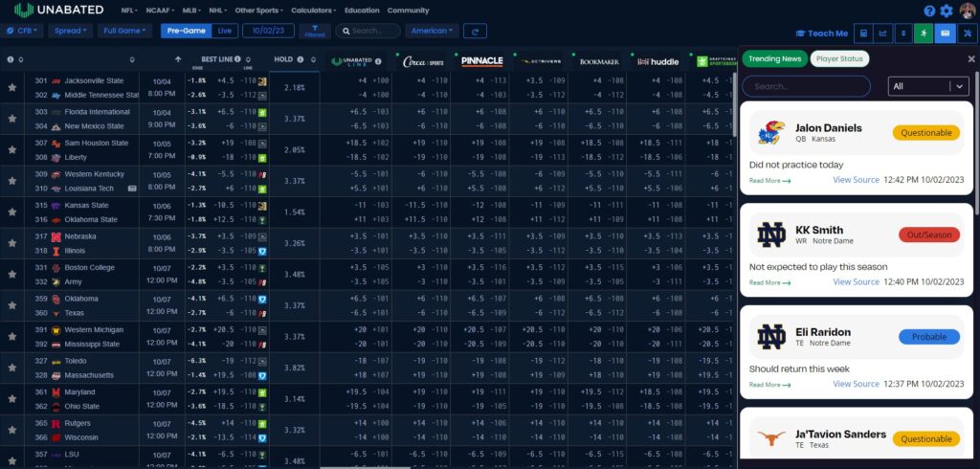Image resolution: width=980 pixels, height=469 pixels.
Task: Star the Boston College vs Army game
Action: point(11,275)
